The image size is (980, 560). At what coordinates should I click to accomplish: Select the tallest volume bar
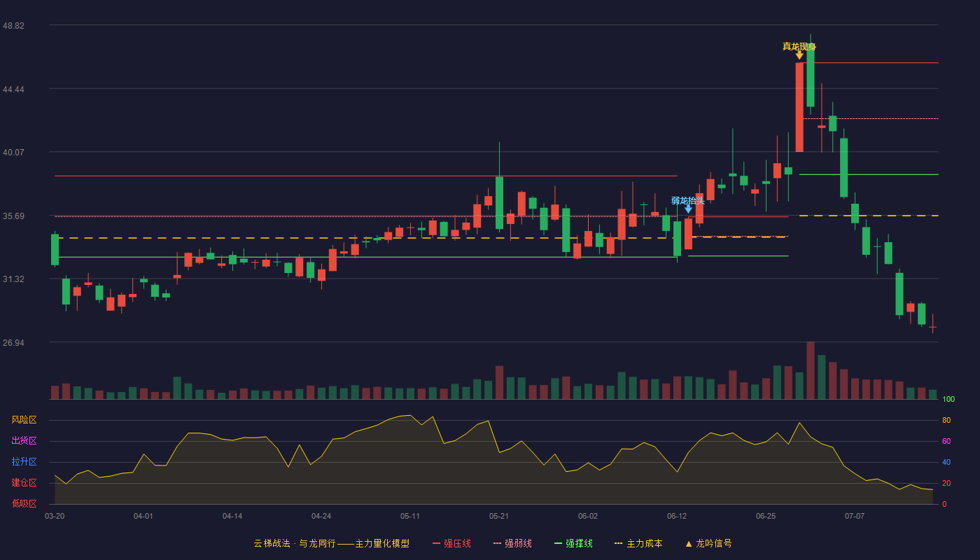click(811, 370)
